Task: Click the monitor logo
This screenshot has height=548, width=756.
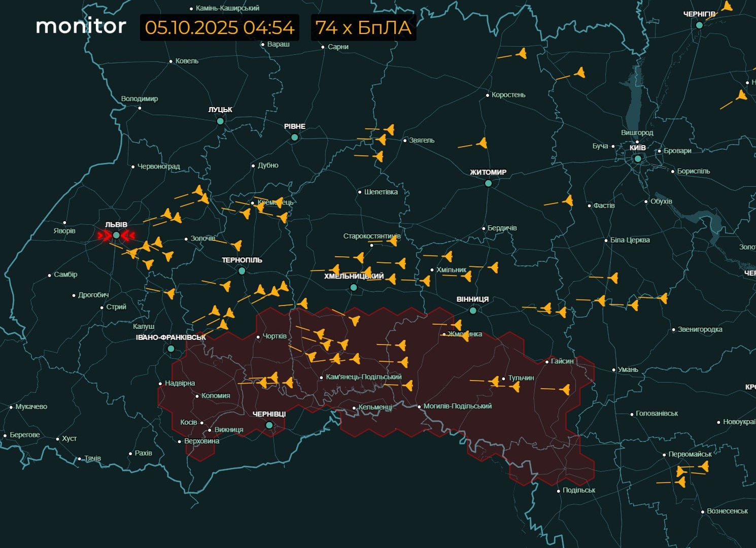Action: pyautogui.click(x=81, y=26)
